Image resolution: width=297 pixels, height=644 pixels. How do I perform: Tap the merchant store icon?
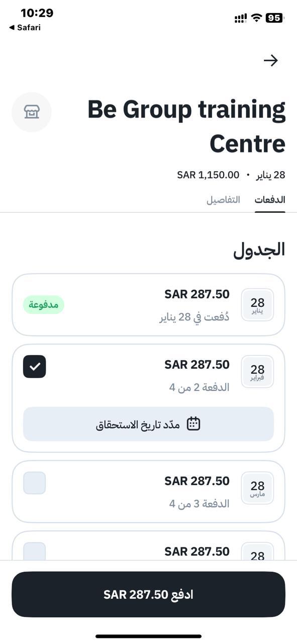coord(32,112)
